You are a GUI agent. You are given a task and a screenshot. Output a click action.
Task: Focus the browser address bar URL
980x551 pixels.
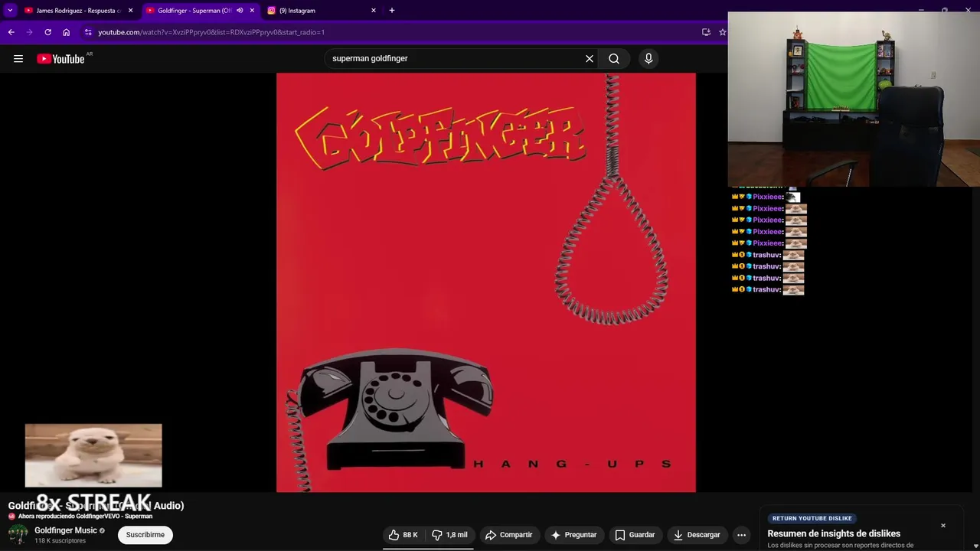(x=211, y=32)
